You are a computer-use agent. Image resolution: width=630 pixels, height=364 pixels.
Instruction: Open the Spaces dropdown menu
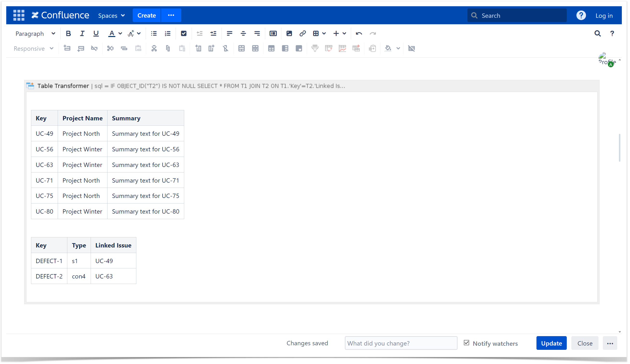[112, 15]
